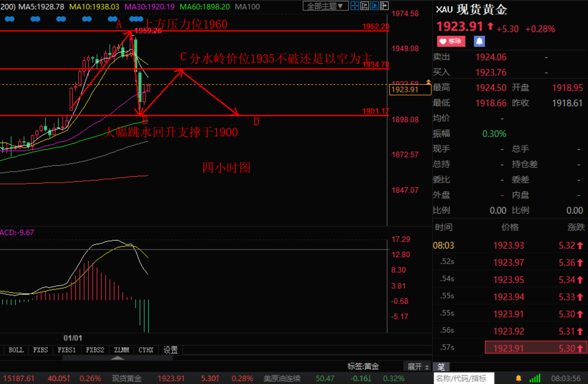Click the yellow notification bell at bottom right
Screen dimensions: 588x384
click(x=518, y=378)
